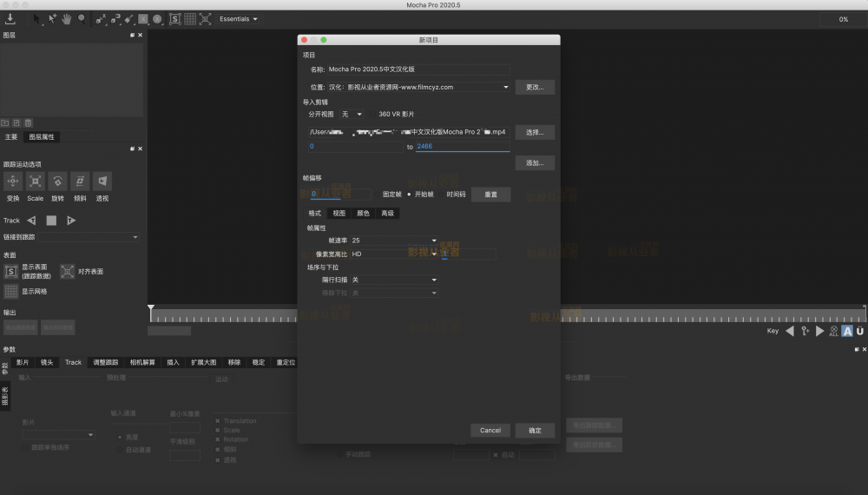Toggle show planar surface toolbar icon
Viewport: 868px width, 495px height.
(175, 19)
